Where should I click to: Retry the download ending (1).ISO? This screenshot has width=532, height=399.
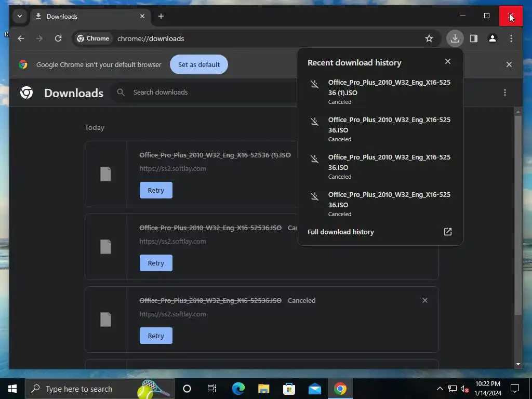click(156, 190)
